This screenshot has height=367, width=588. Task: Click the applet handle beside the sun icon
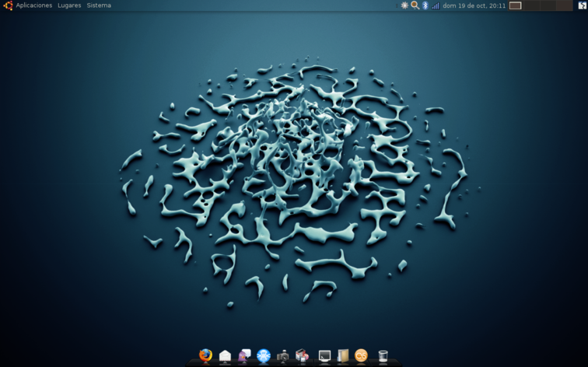[x=397, y=5]
